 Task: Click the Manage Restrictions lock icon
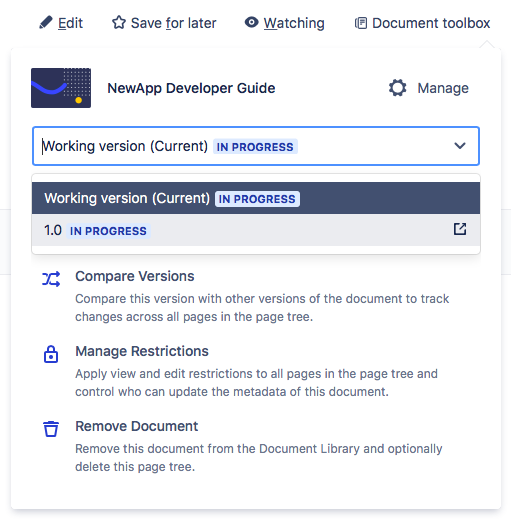pyautogui.click(x=51, y=354)
